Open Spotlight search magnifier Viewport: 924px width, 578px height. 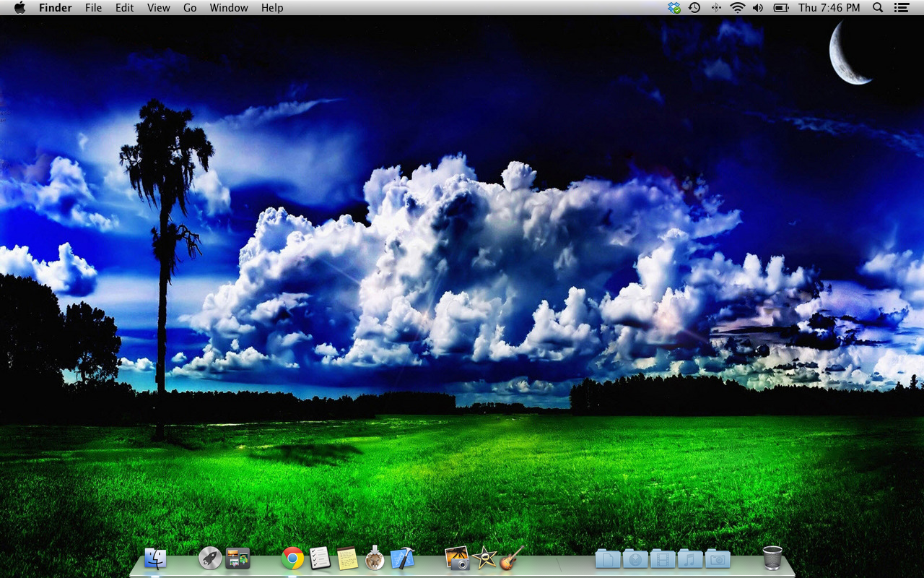point(878,8)
